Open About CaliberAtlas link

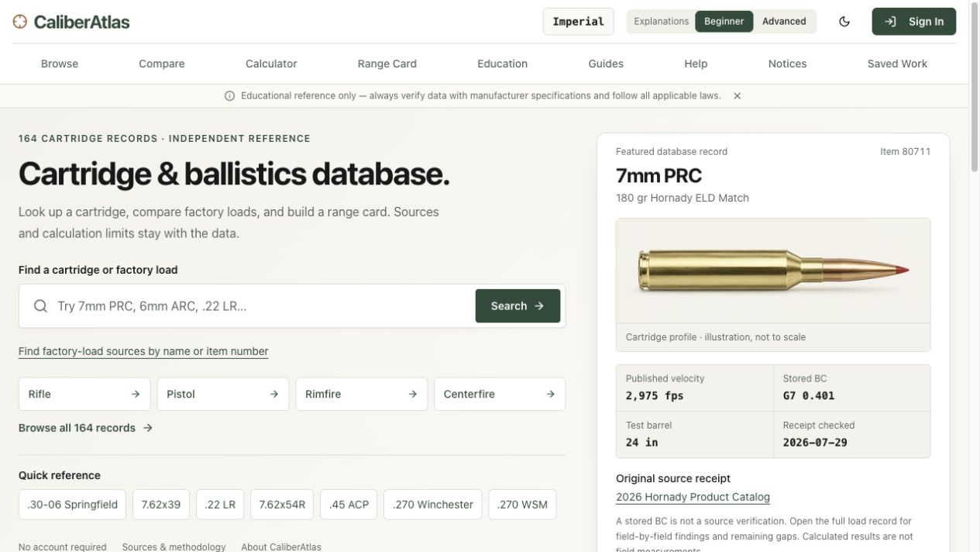point(281,547)
